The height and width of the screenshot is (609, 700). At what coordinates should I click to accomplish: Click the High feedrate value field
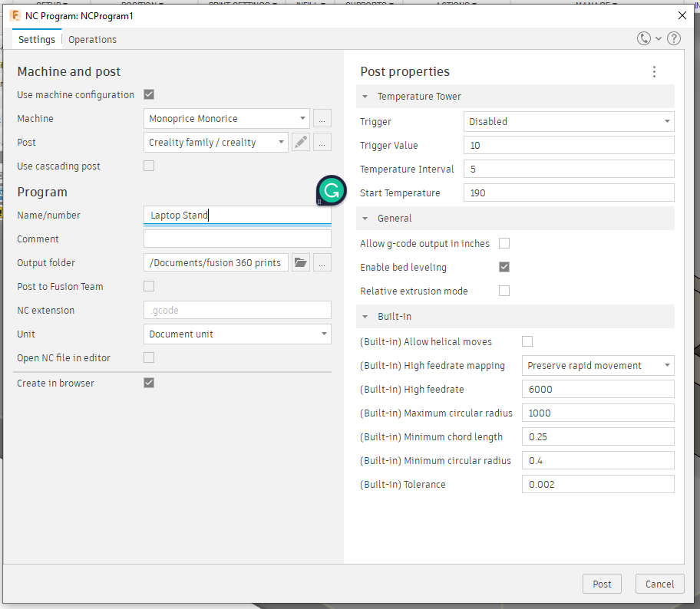(x=598, y=389)
